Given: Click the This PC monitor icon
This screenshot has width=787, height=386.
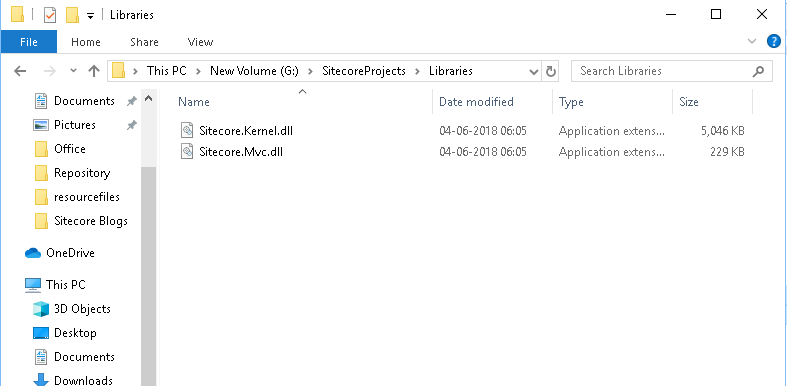Looking at the screenshot, I should pos(33,285).
